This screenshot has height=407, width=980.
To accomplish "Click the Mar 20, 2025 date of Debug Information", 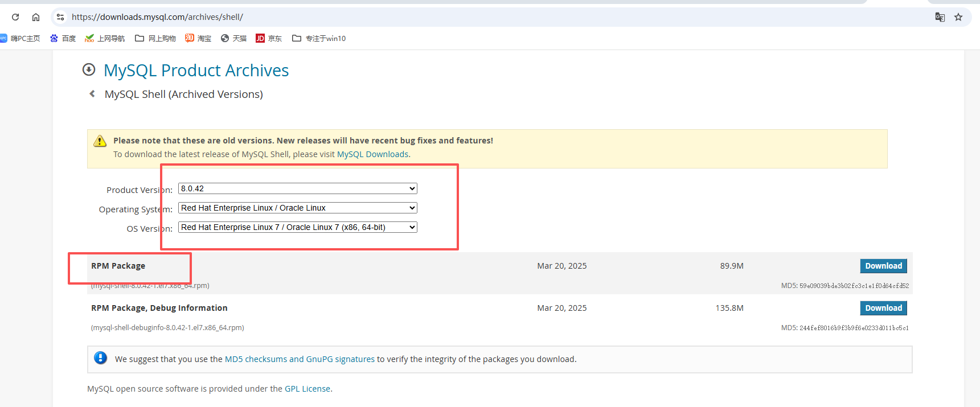I will (x=562, y=308).
